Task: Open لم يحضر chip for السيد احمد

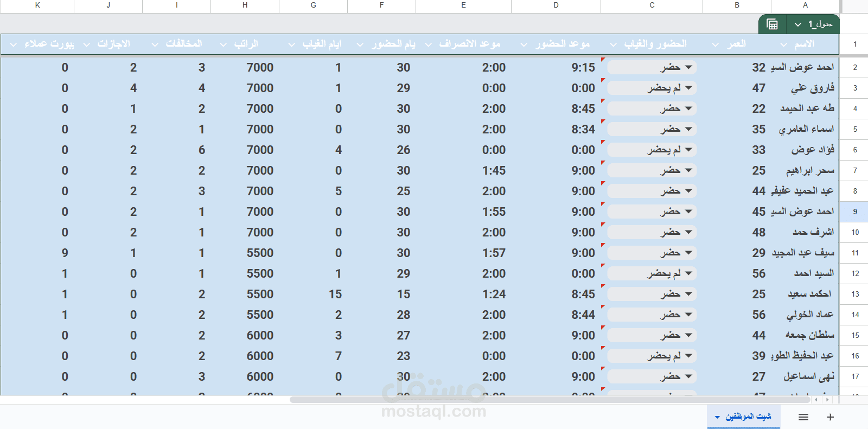Action: (x=652, y=273)
